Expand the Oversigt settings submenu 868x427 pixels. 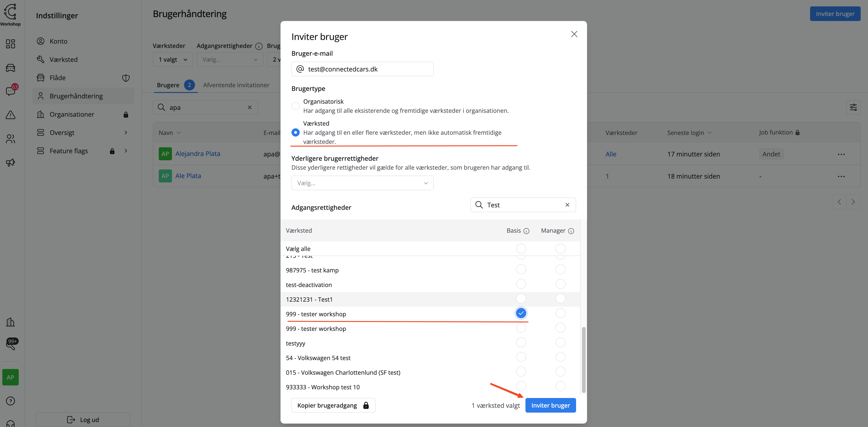(126, 132)
